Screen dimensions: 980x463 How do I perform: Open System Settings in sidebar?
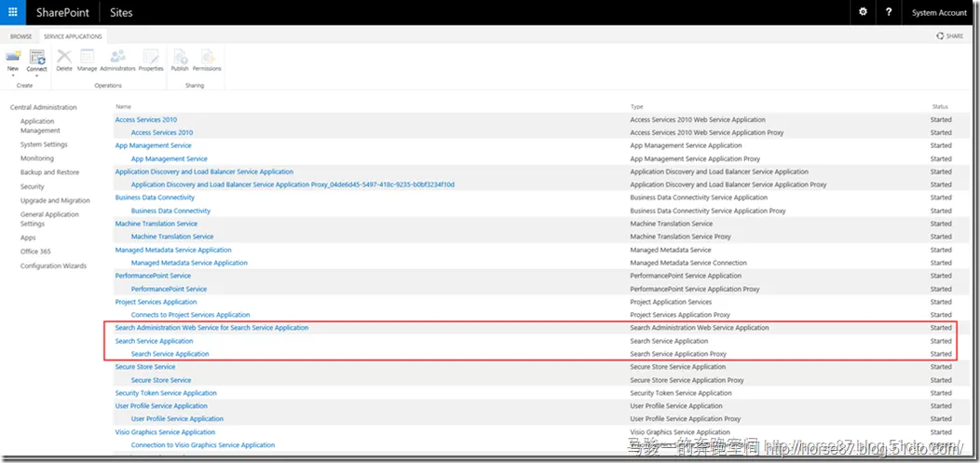[44, 144]
